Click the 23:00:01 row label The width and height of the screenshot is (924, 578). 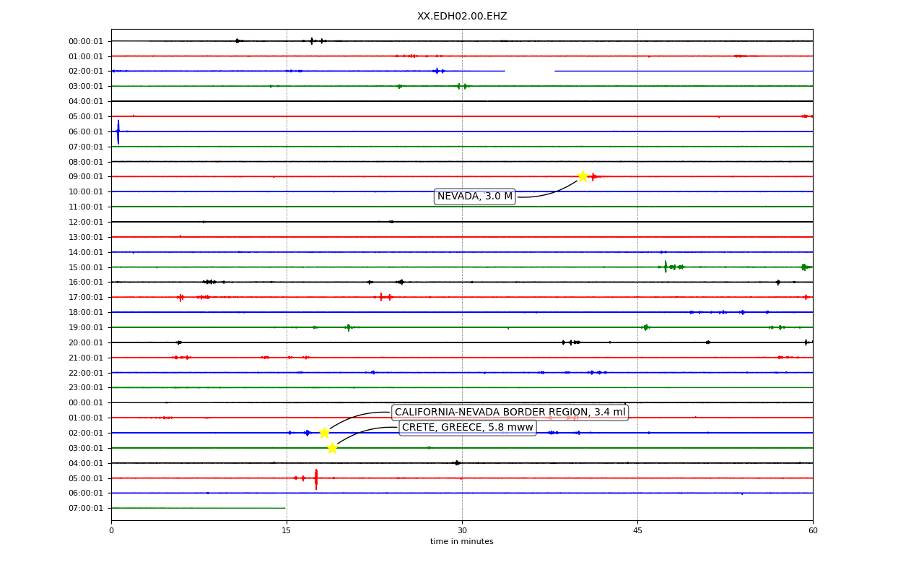point(86,387)
